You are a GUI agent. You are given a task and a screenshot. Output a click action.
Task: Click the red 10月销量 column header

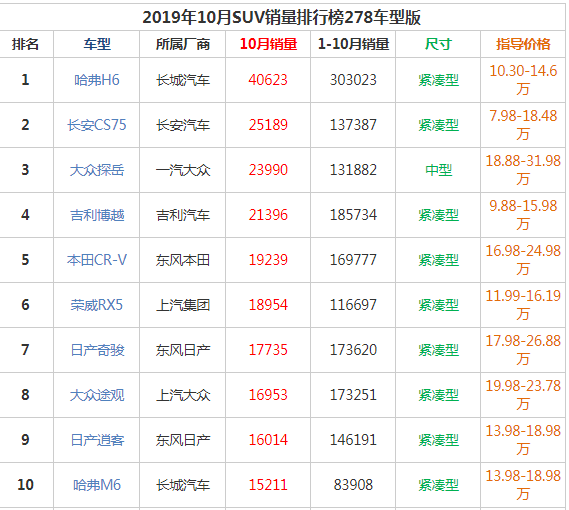[x=268, y=44]
